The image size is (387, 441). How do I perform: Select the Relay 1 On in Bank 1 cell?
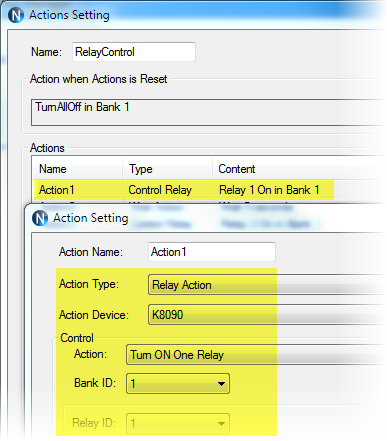[x=269, y=190]
